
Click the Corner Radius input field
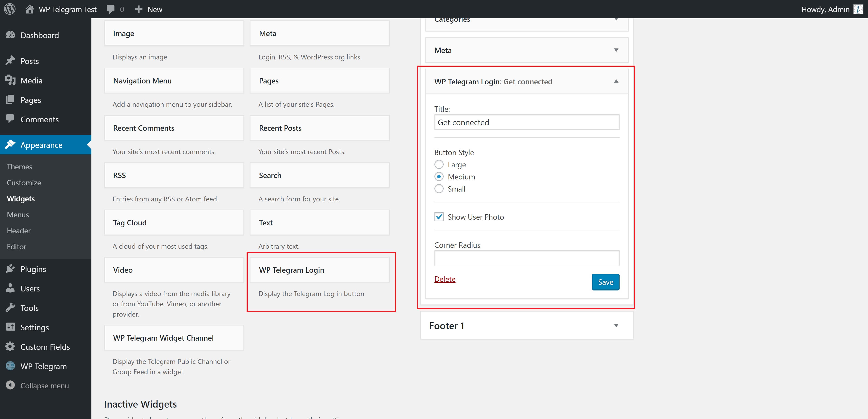point(527,258)
